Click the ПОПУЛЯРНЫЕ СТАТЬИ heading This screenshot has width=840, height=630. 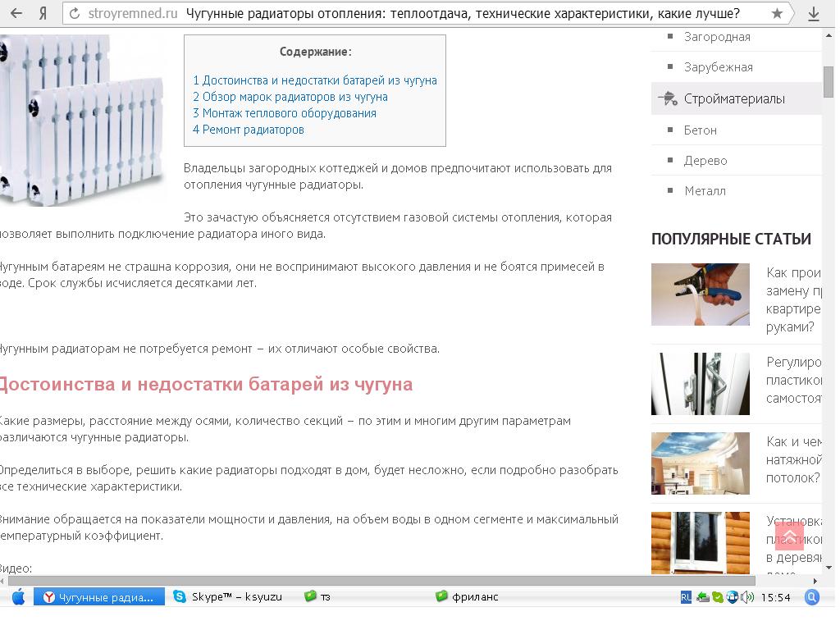pyautogui.click(x=731, y=239)
